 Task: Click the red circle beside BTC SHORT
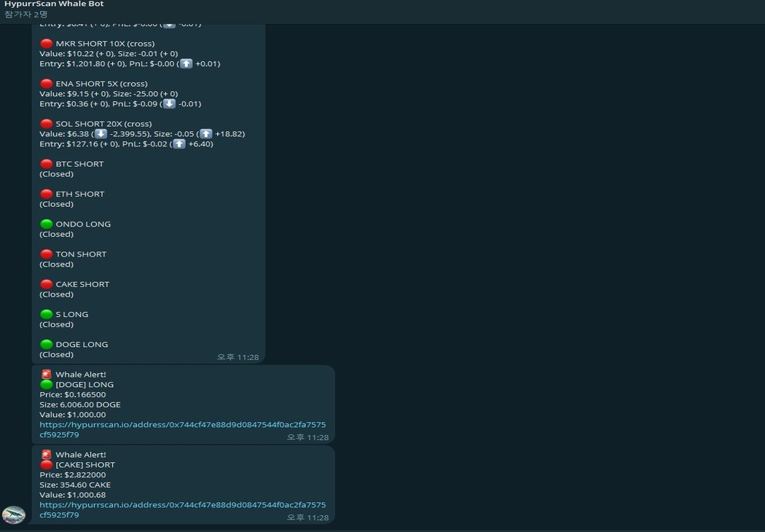(47, 164)
